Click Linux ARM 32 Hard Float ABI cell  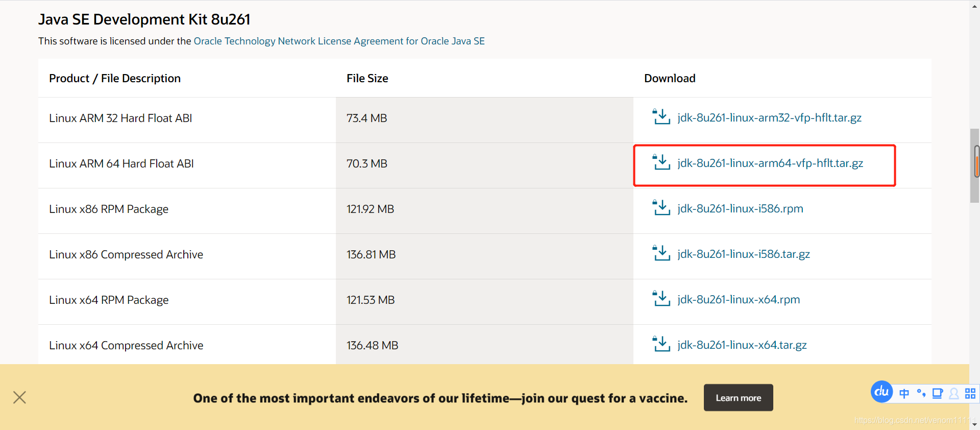tap(187, 120)
